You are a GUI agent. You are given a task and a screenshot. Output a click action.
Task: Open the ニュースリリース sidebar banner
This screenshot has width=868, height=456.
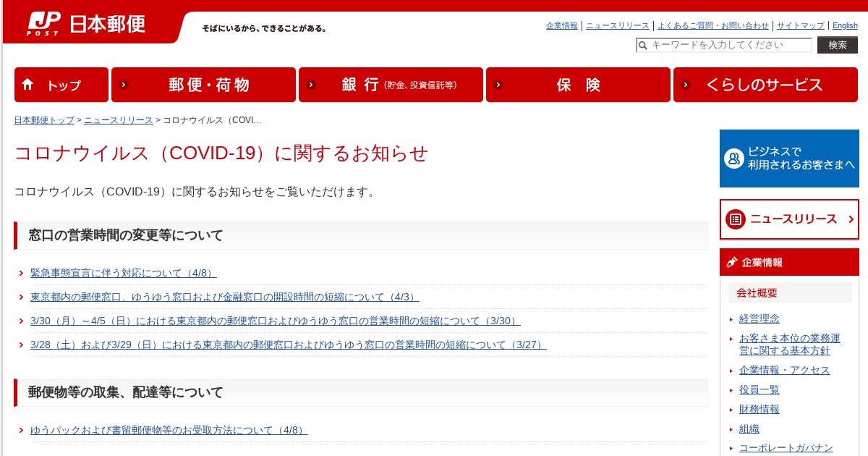(789, 219)
